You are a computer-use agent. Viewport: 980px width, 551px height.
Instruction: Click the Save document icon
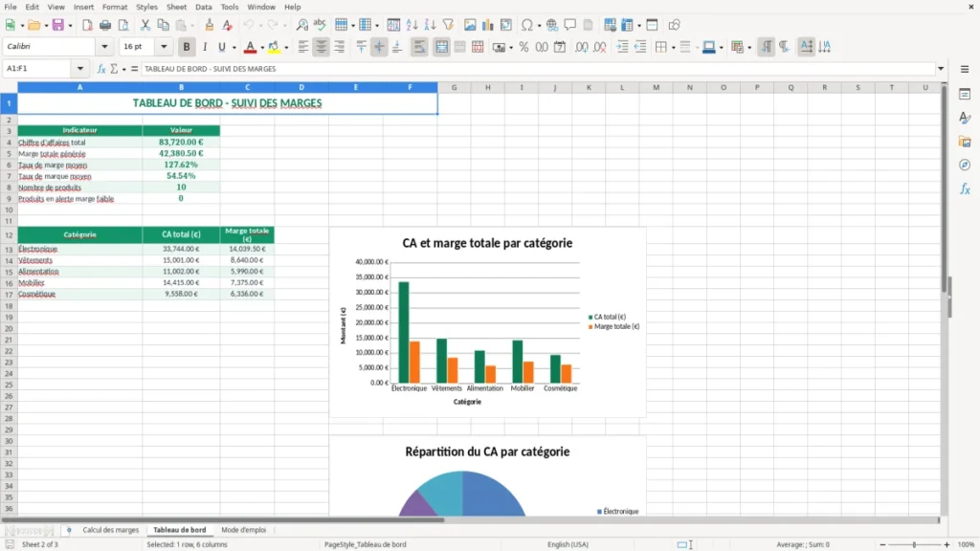(57, 25)
